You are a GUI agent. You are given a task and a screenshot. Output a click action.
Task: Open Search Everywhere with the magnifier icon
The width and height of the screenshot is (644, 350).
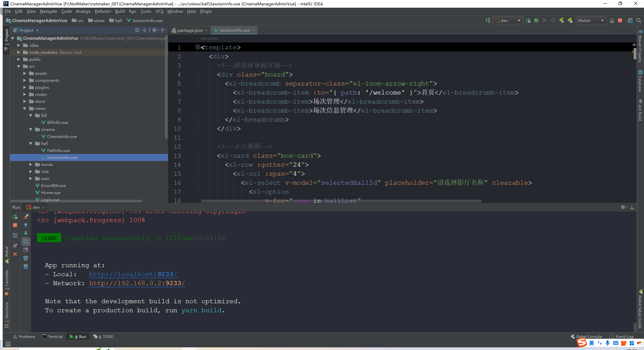point(639,20)
